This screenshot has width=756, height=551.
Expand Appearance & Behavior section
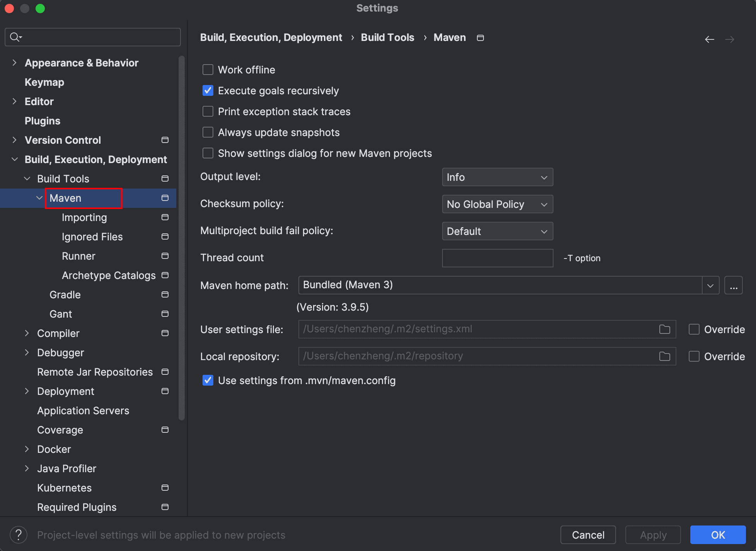coord(15,63)
